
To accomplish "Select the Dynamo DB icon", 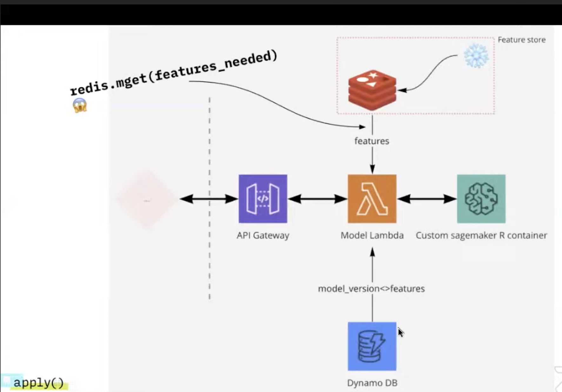I will pyautogui.click(x=372, y=346).
